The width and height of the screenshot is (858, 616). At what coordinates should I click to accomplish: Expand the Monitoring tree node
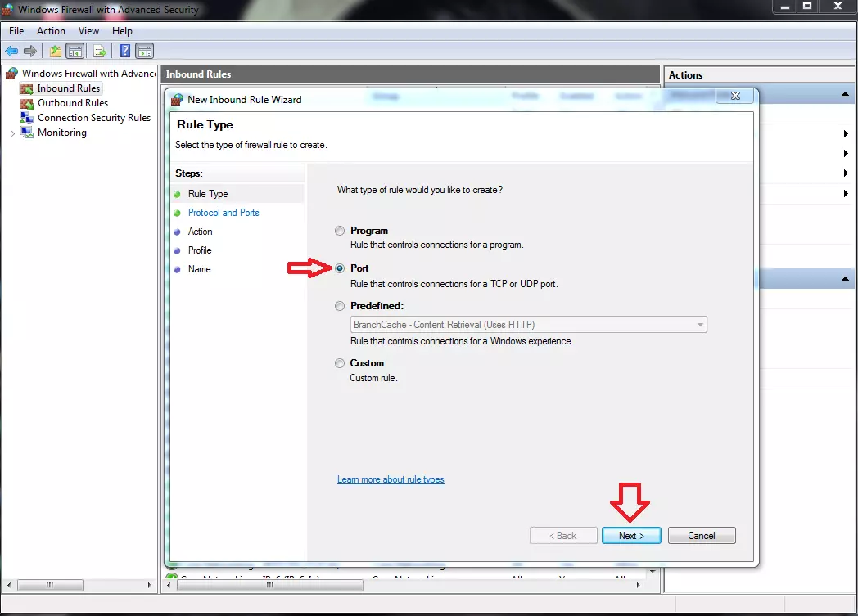[12, 132]
